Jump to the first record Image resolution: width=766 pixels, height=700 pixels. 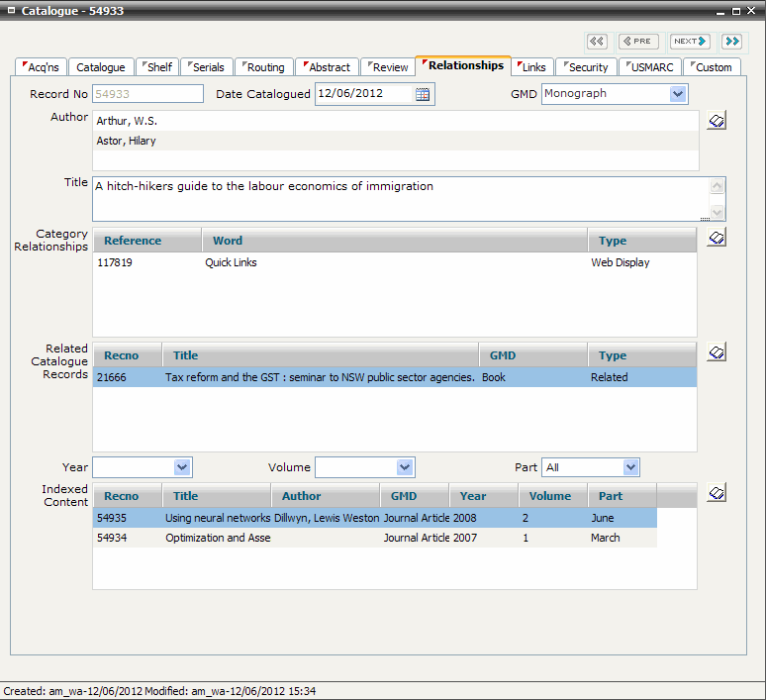pyautogui.click(x=597, y=42)
